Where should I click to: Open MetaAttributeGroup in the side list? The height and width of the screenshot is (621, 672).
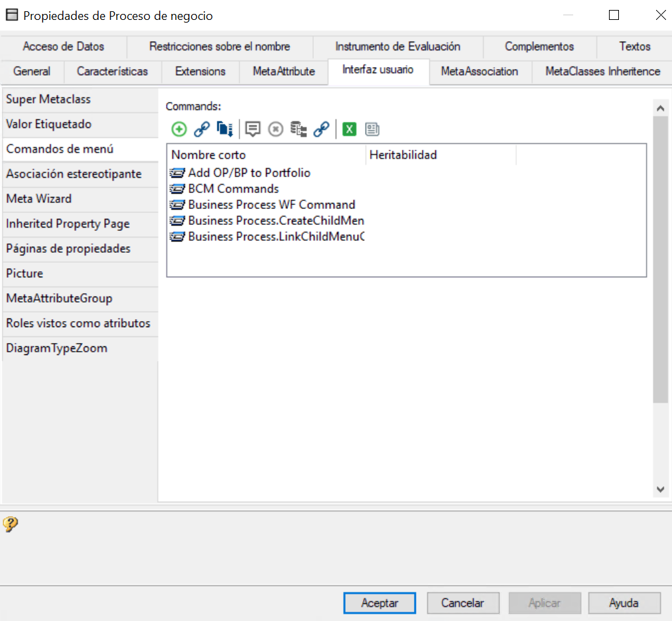[x=80, y=299]
